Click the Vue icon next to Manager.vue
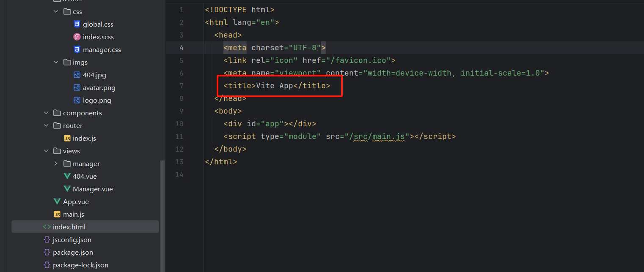 click(67, 189)
